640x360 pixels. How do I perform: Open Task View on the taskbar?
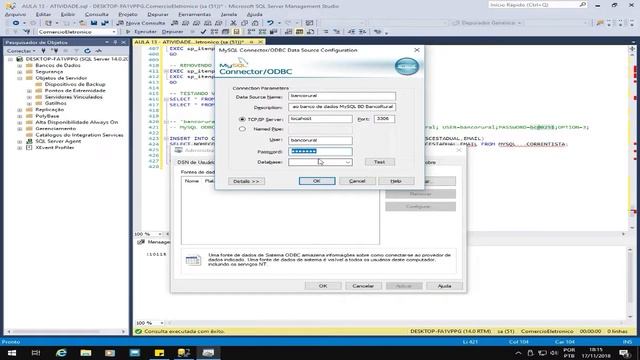[36, 353]
